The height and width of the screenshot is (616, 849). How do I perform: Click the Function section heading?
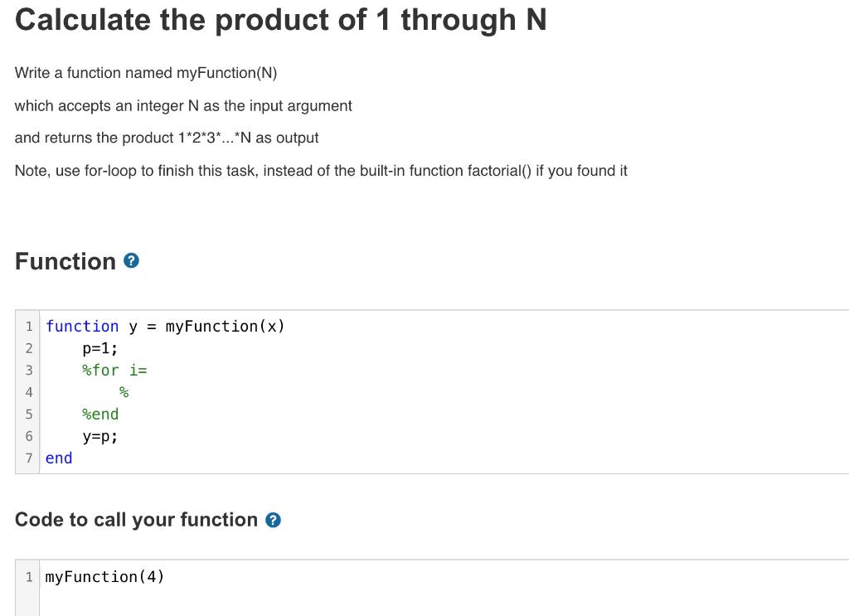coord(65,261)
